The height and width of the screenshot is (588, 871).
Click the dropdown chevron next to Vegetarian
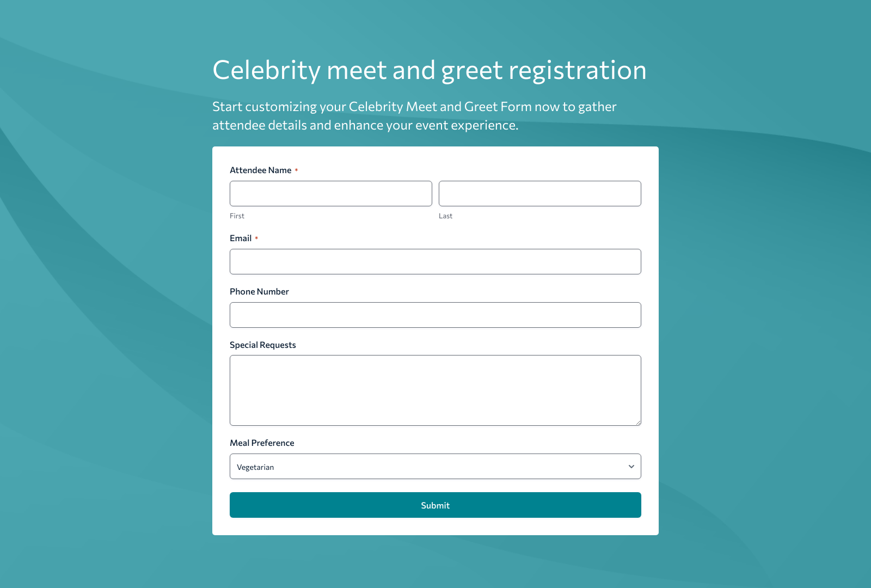631,466
